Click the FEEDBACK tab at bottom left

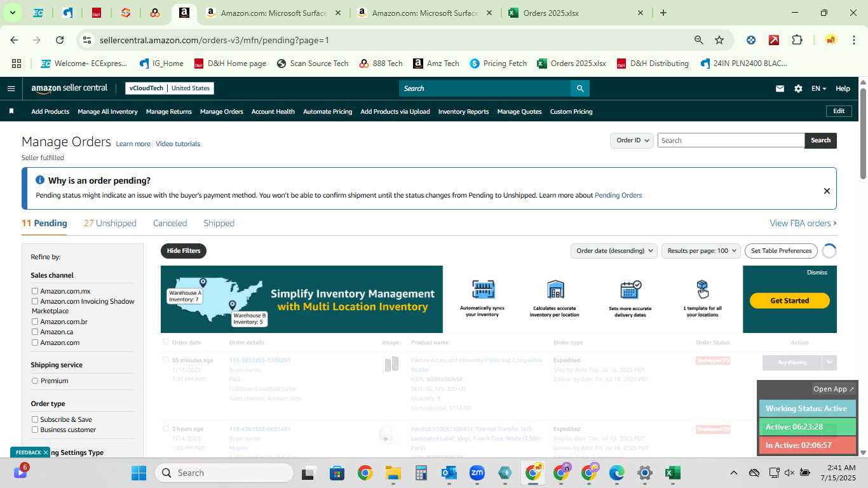tap(29, 452)
